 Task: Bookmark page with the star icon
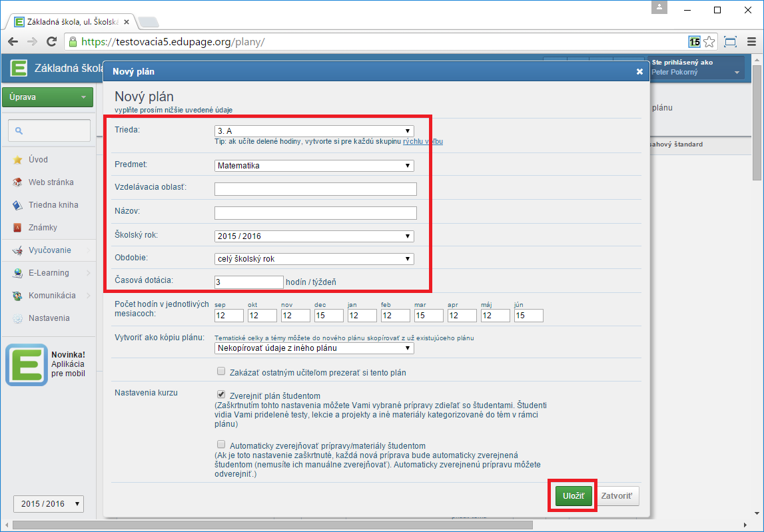pos(709,42)
